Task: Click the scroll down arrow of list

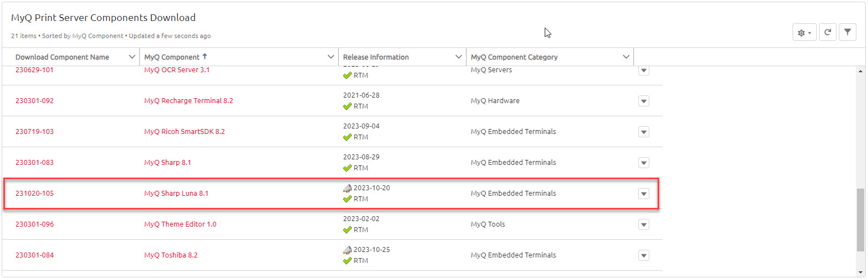Action: (x=860, y=272)
